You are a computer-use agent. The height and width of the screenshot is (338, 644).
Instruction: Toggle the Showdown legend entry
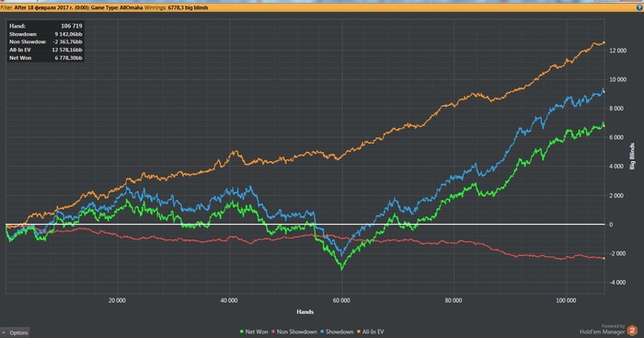(337, 332)
